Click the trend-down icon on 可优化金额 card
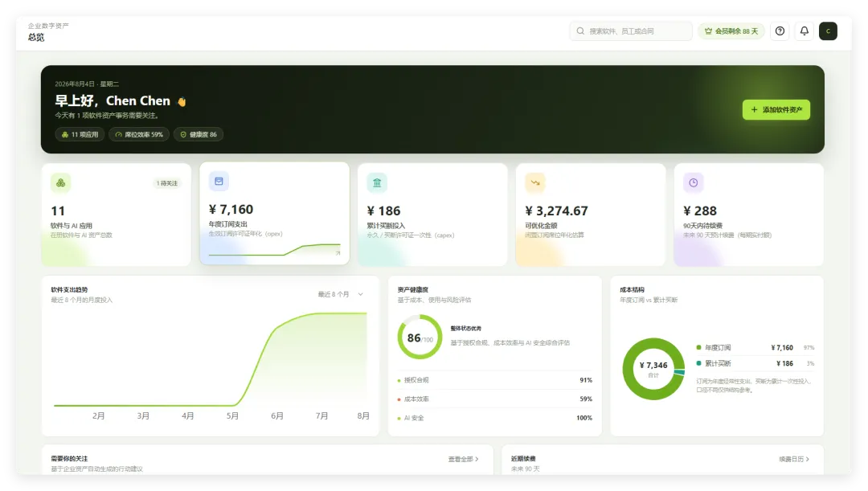 click(x=535, y=182)
